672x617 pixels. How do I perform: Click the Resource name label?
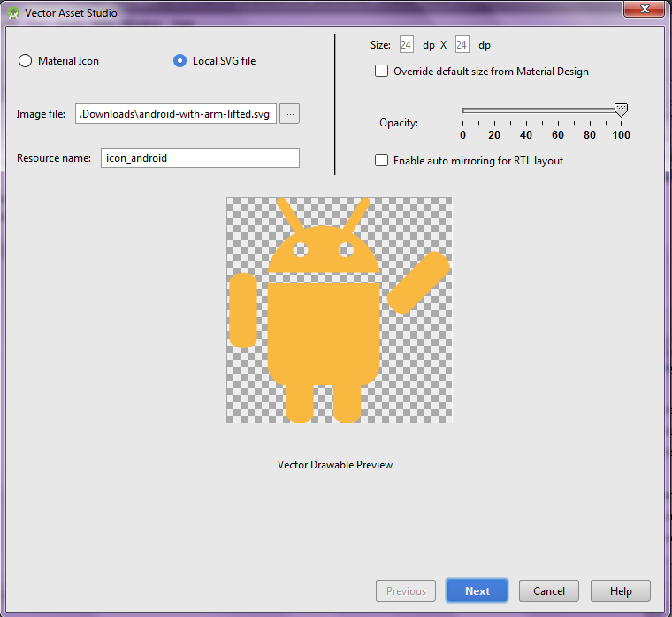point(54,158)
